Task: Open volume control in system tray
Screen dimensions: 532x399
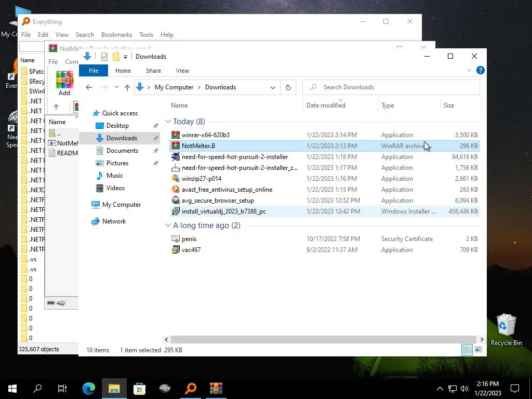Action: click(464, 389)
